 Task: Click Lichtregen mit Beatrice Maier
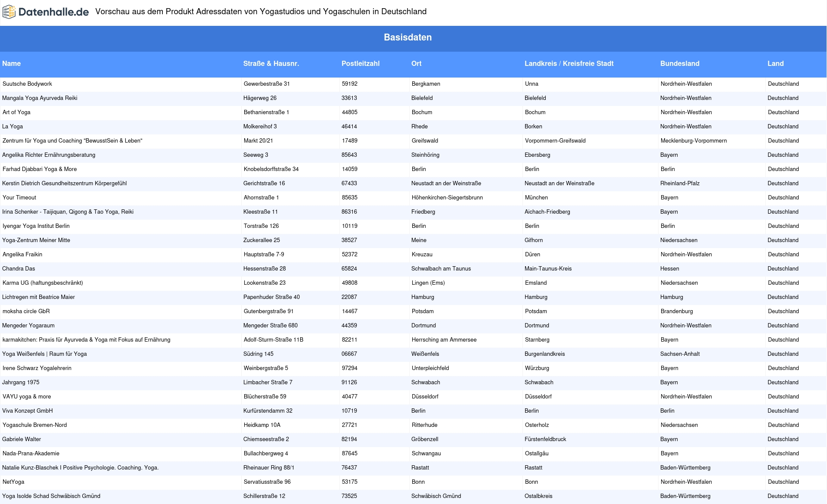coord(38,297)
